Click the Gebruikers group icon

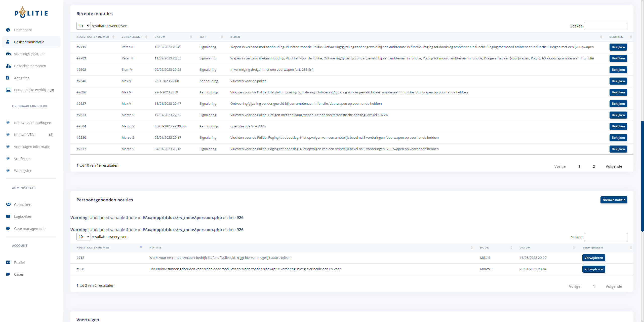point(8,204)
